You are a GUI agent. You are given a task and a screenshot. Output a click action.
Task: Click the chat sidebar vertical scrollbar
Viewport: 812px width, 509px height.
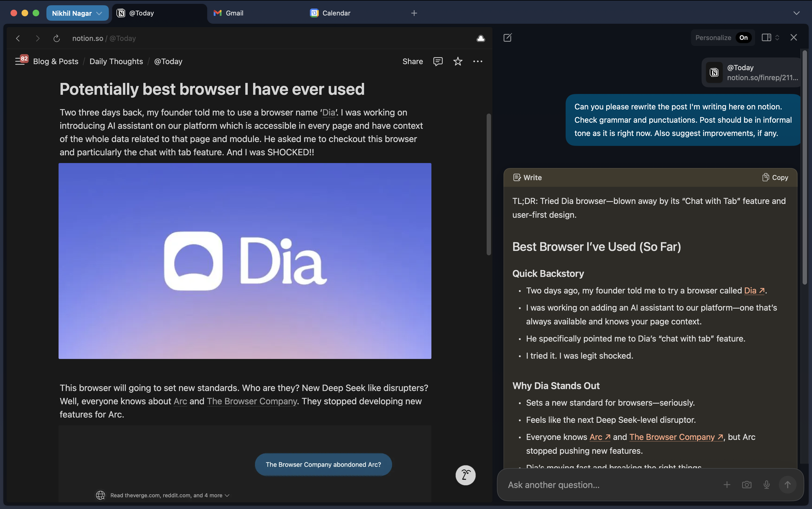(x=805, y=168)
